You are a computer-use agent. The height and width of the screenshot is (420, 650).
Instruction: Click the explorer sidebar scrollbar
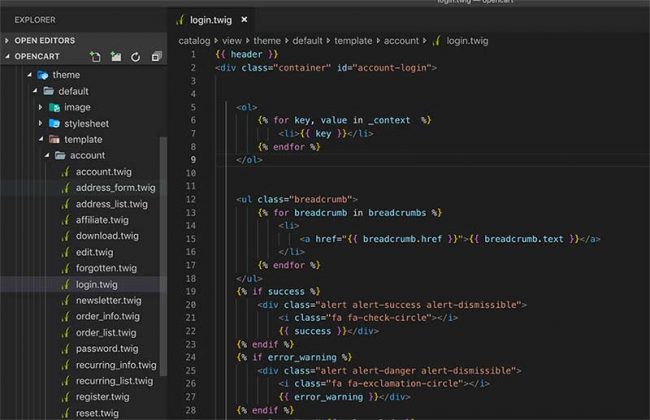[163, 255]
